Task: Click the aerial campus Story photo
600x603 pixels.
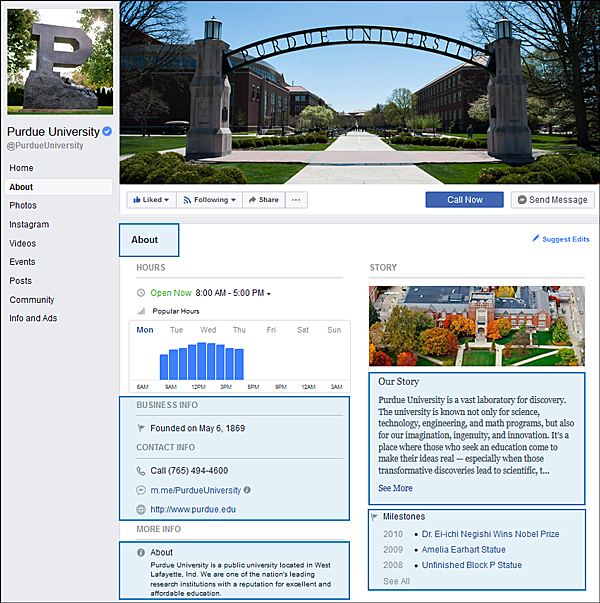Action: tap(477, 326)
